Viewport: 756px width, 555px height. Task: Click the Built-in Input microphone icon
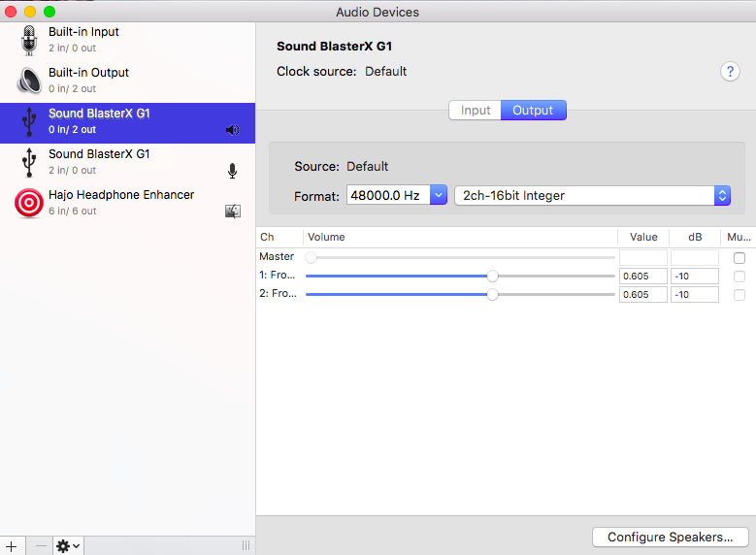[28, 40]
